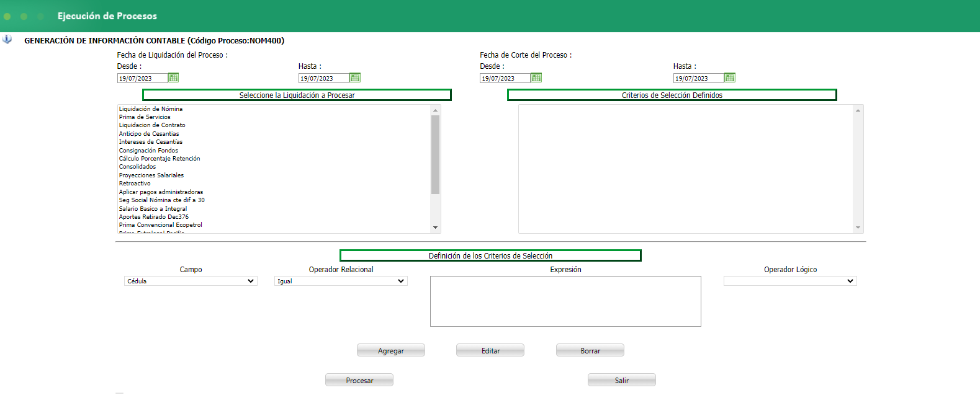The height and width of the screenshot is (403, 980).
Task: Focus the Expresión text area
Action: point(565,301)
